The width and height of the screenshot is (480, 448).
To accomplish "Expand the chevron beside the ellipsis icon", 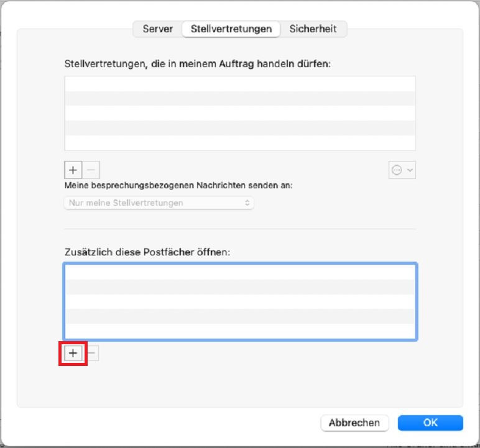I will [410, 170].
